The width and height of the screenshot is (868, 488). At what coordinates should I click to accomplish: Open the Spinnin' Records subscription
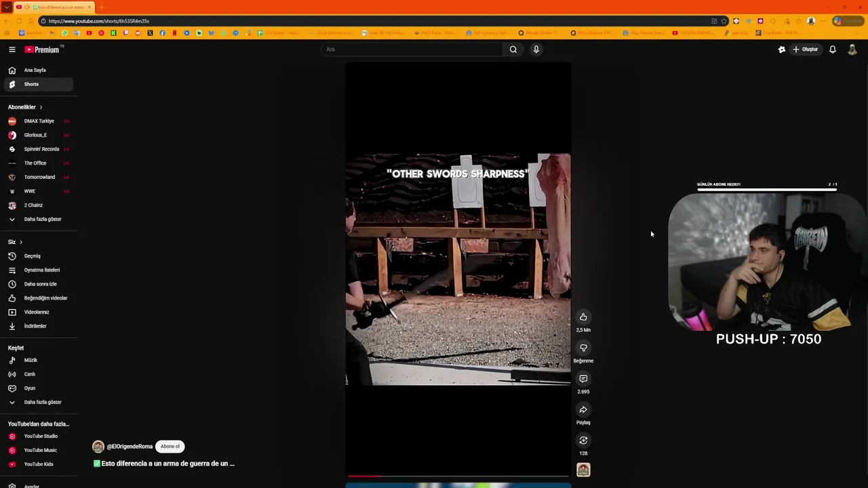[x=39, y=149]
